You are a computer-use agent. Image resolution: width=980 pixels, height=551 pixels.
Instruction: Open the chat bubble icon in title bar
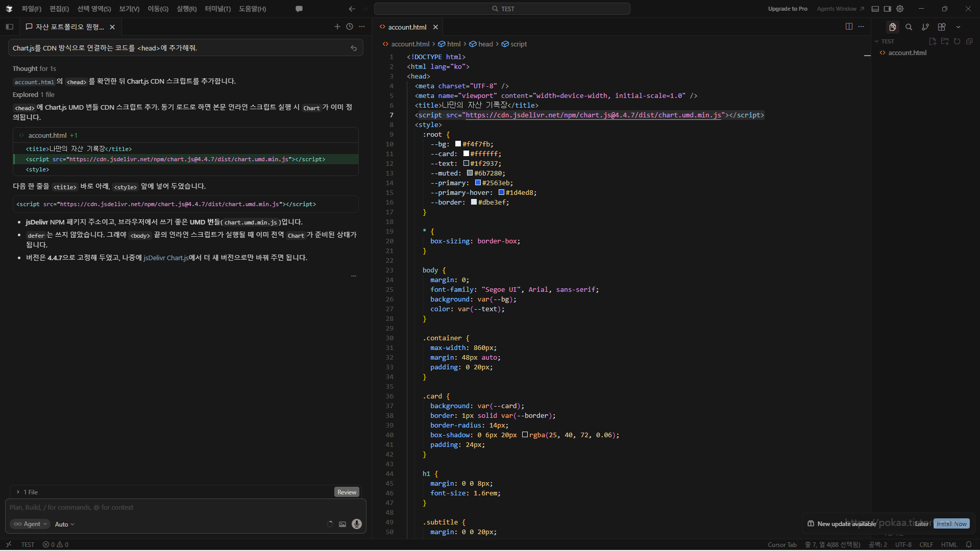(299, 9)
